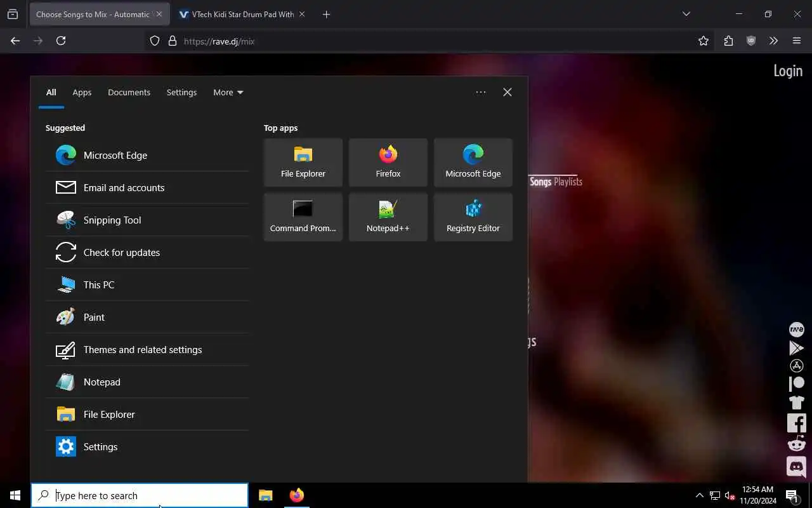Launch Firefox top app tile

(388, 163)
